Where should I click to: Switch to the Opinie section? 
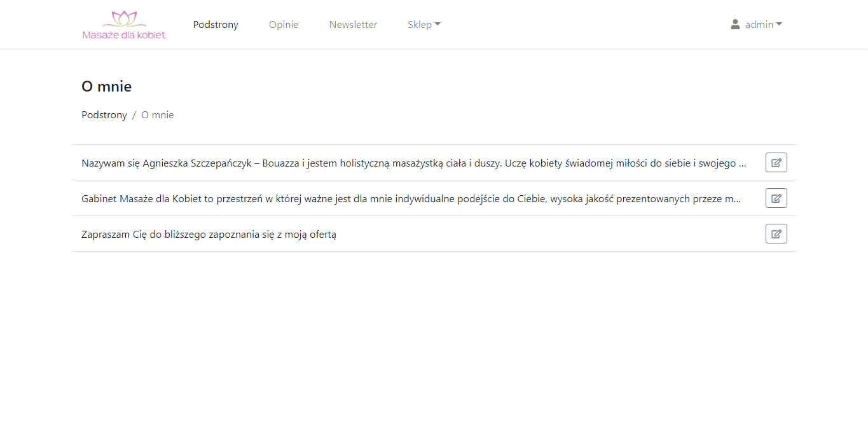pyautogui.click(x=284, y=24)
